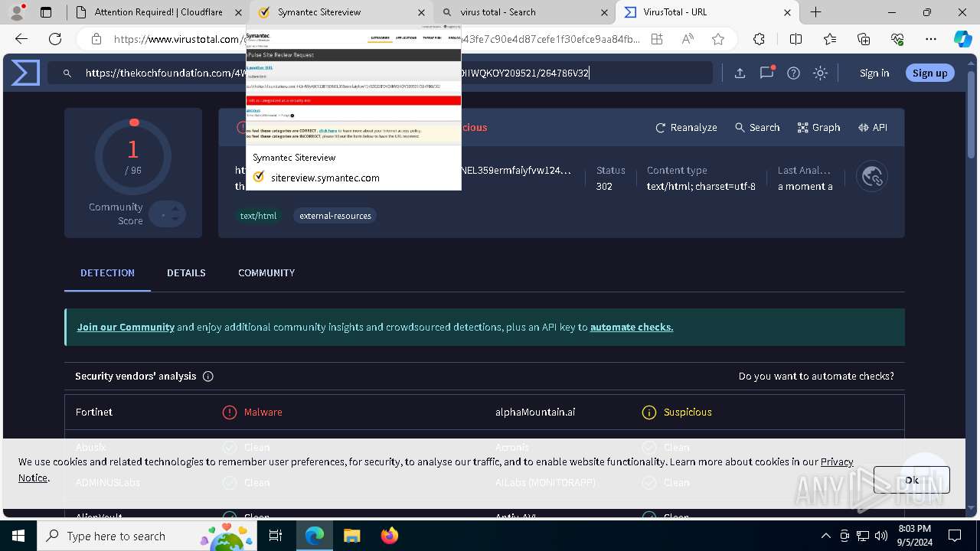Refresh the page

55,39
